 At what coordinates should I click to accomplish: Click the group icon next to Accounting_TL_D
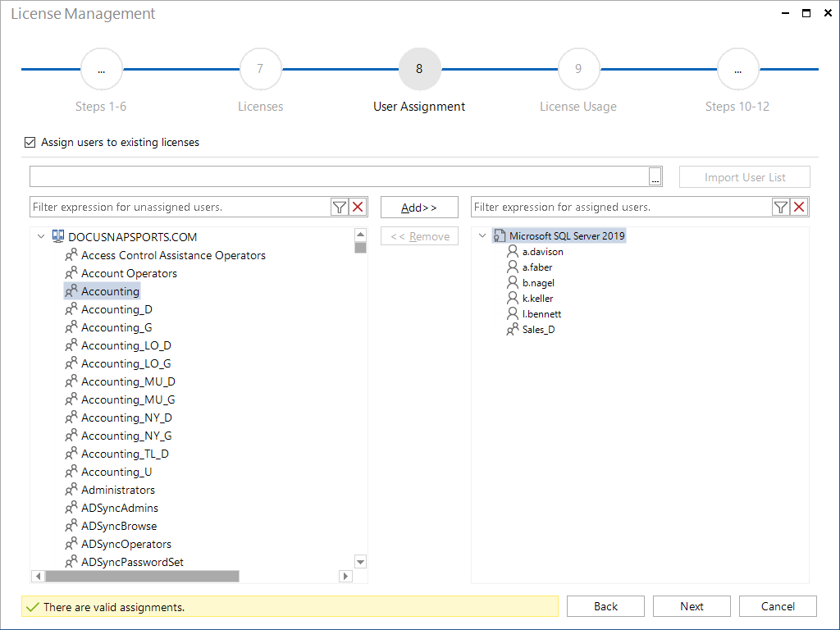71,454
